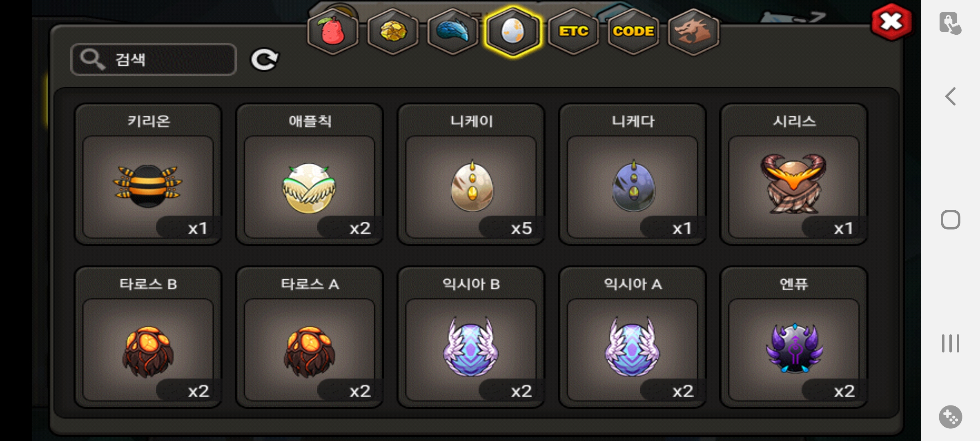Image resolution: width=980 pixels, height=441 pixels.
Task: Choose the 타로스 B lava egg
Action: pos(148,337)
